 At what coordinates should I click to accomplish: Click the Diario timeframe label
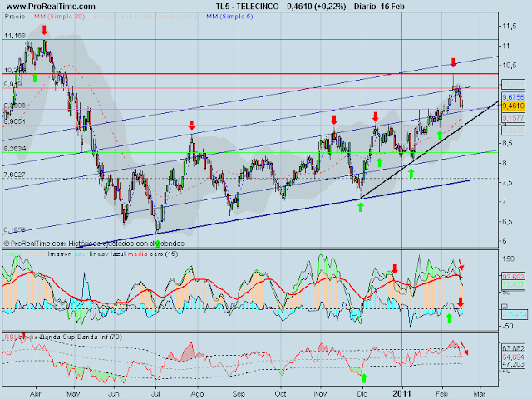coord(365,7)
